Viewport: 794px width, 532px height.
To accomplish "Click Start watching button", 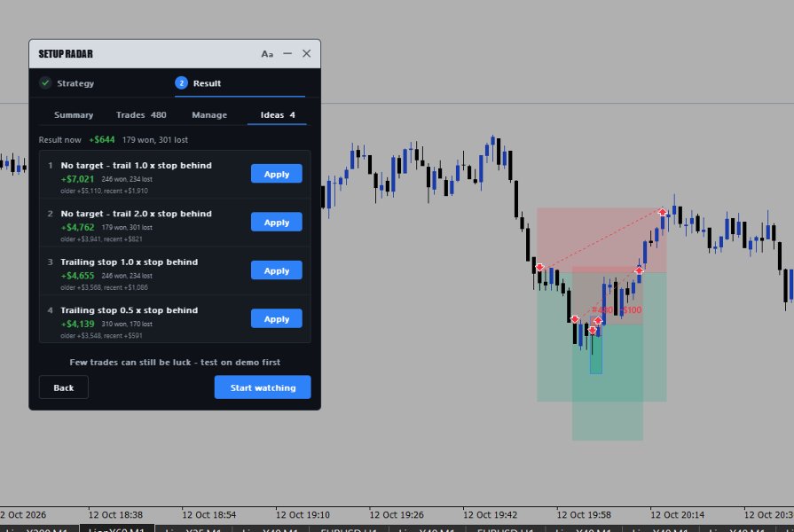I will (263, 387).
